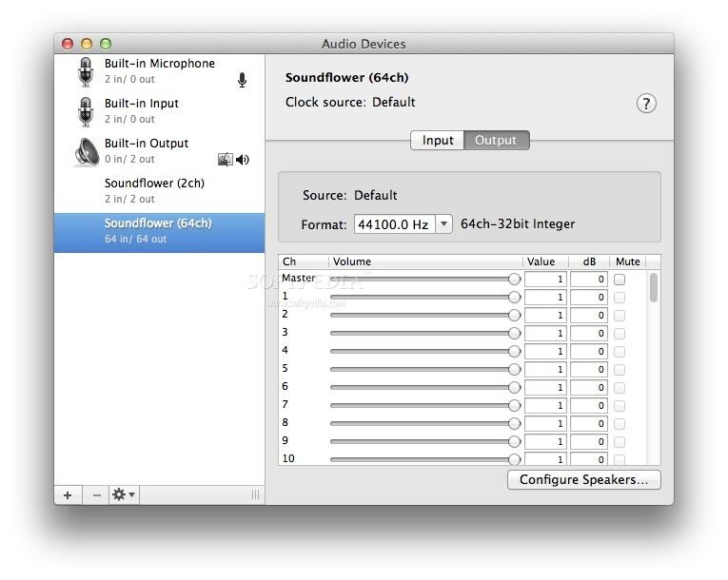Click the default input microphone badge
This screenshot has width=728, height=580.
click(x=242, y=80)
